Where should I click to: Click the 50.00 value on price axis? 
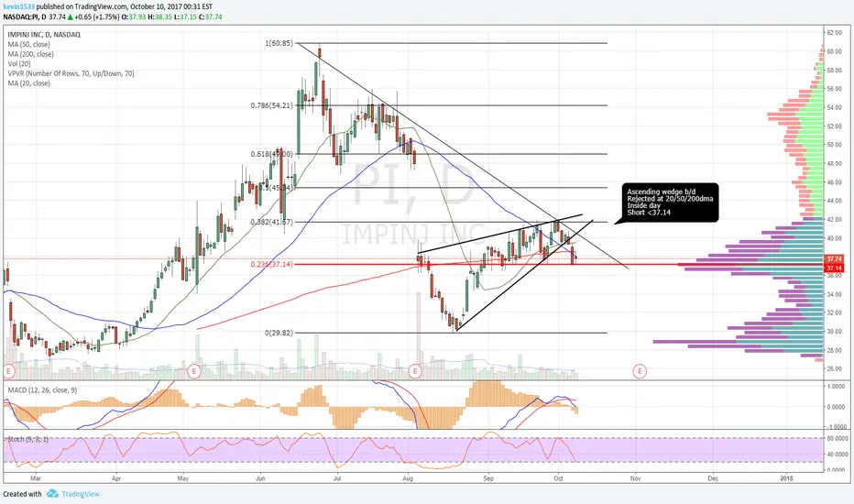click(835, 145)
